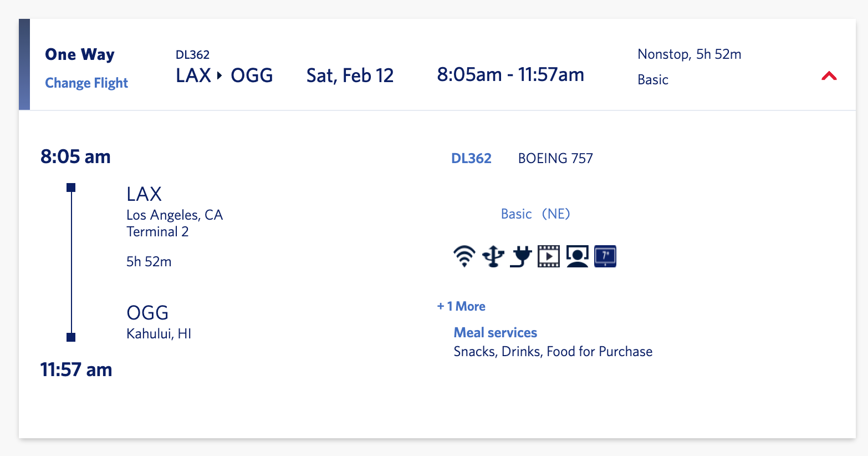868x456 pixels.
Task: Click the One Way heading
Action: 80,54
